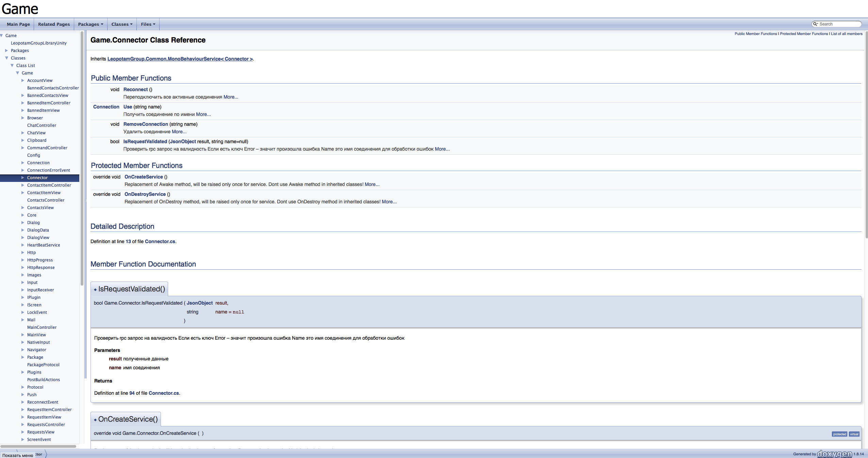Open Connector.cs file link in Detailed Description
Viewport: 868px width, 458px height.
coord(160,241)
